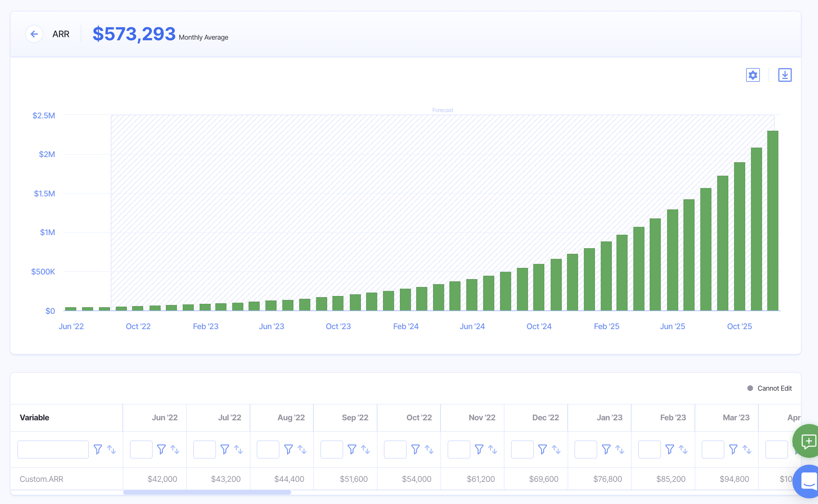Screen dimensions: 818x504
Task: Click the table's horizontal scrollbar thumb
Action: pos(207,492)
